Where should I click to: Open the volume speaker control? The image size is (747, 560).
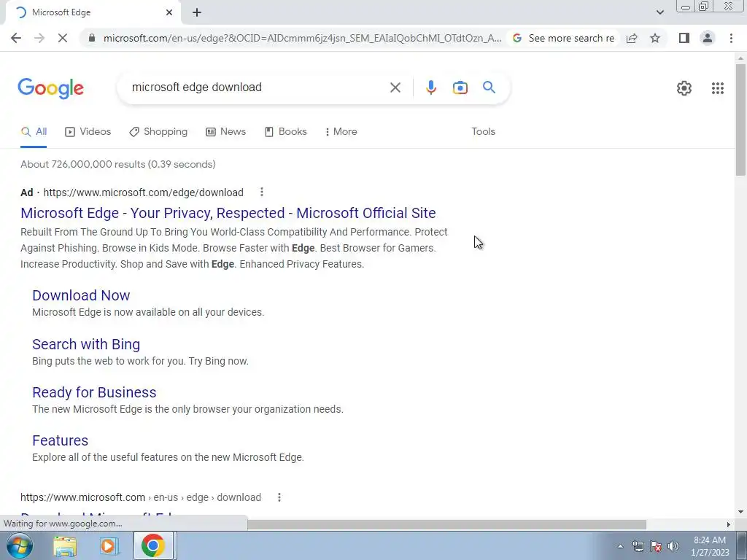pos(673,546)
